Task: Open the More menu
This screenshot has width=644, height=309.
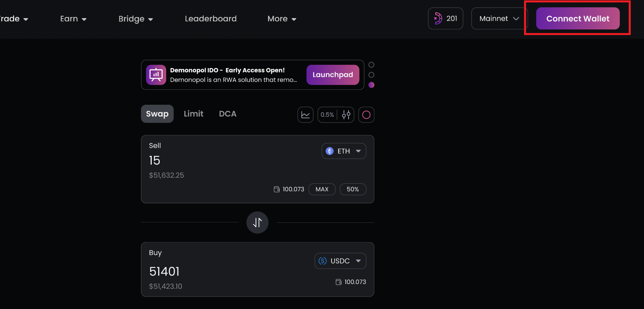Action: [x=282, y=19]
